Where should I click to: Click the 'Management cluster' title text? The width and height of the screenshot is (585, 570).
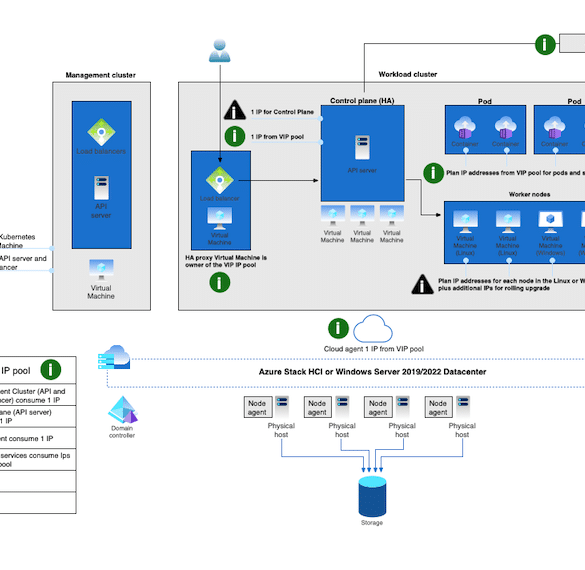[x=101, y=75]
